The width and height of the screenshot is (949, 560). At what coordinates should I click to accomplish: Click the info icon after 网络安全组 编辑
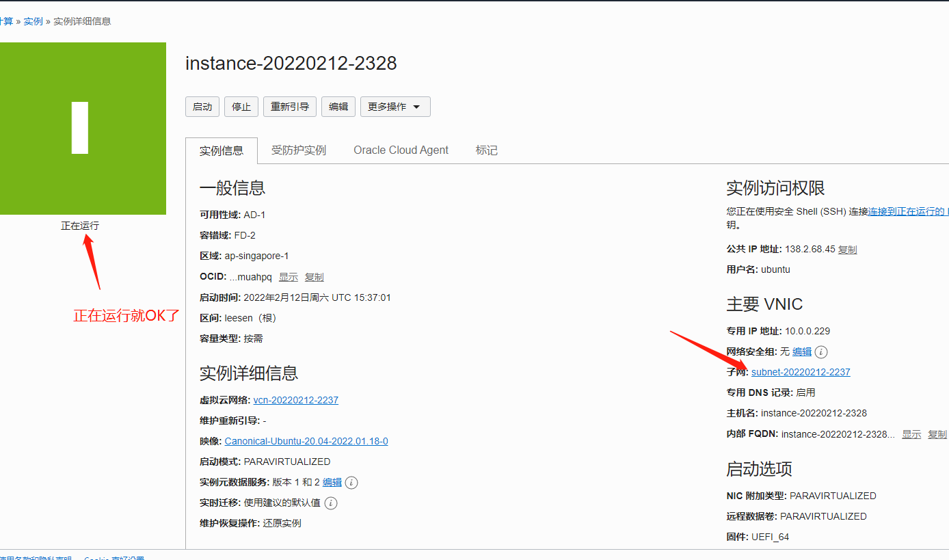point(820,351)
